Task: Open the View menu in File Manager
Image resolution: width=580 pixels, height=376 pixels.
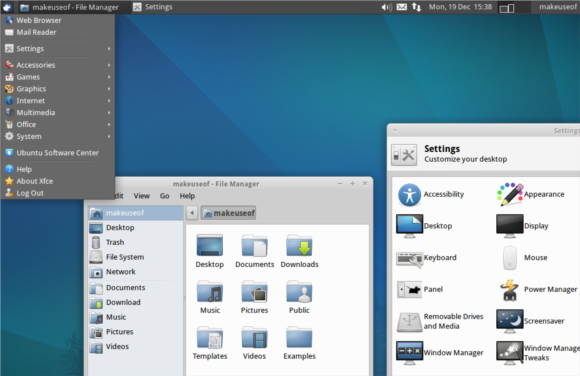Action: (142, 196)
